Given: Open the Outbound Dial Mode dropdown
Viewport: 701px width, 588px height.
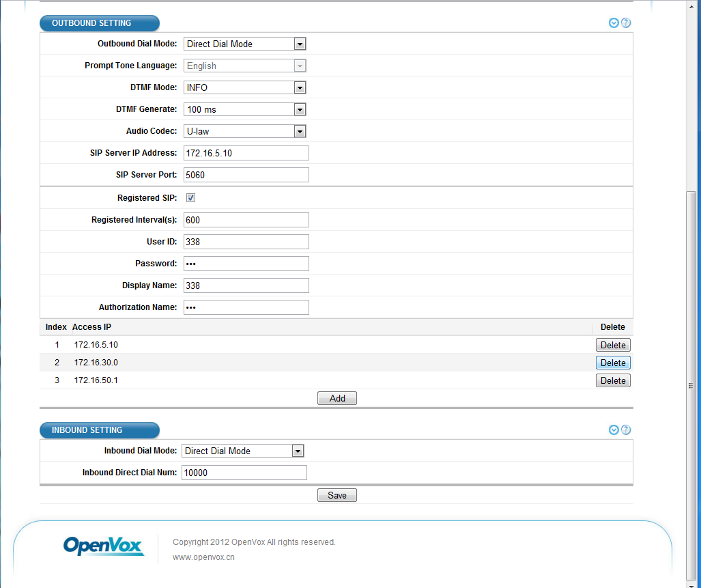Looking at the screenshot, I should [244, 44].
